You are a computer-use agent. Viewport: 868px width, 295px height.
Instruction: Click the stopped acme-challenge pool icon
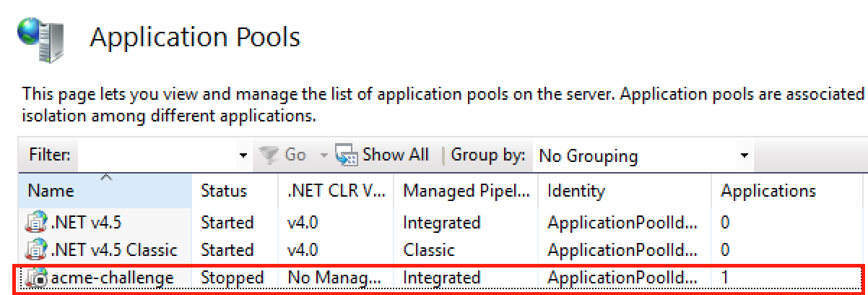35,278
